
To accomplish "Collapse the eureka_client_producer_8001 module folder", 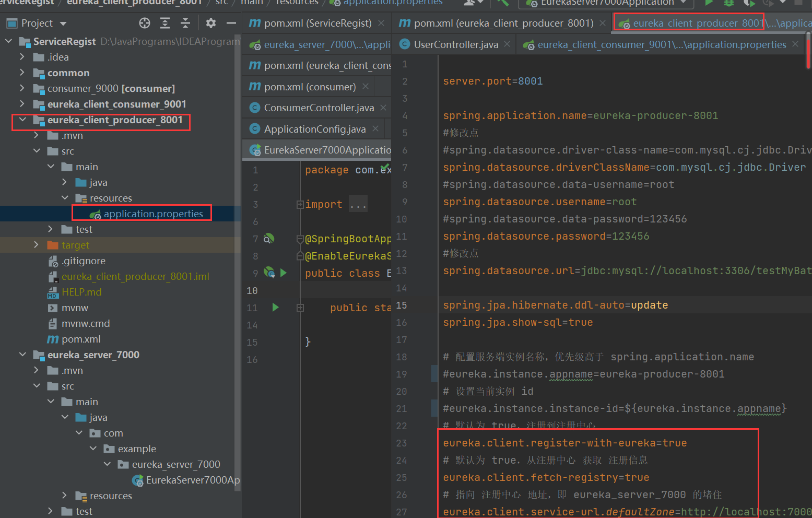I will [22, 120].
